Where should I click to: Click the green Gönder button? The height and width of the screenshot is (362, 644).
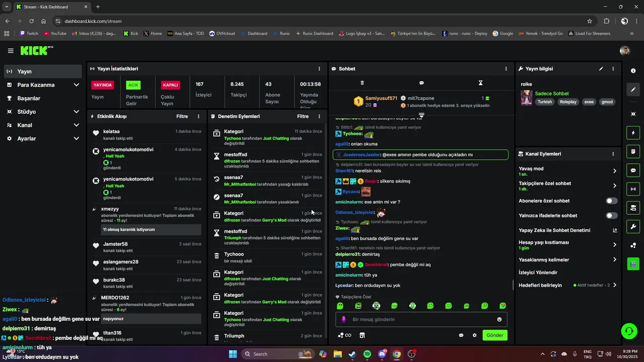(x=495, y=335)
